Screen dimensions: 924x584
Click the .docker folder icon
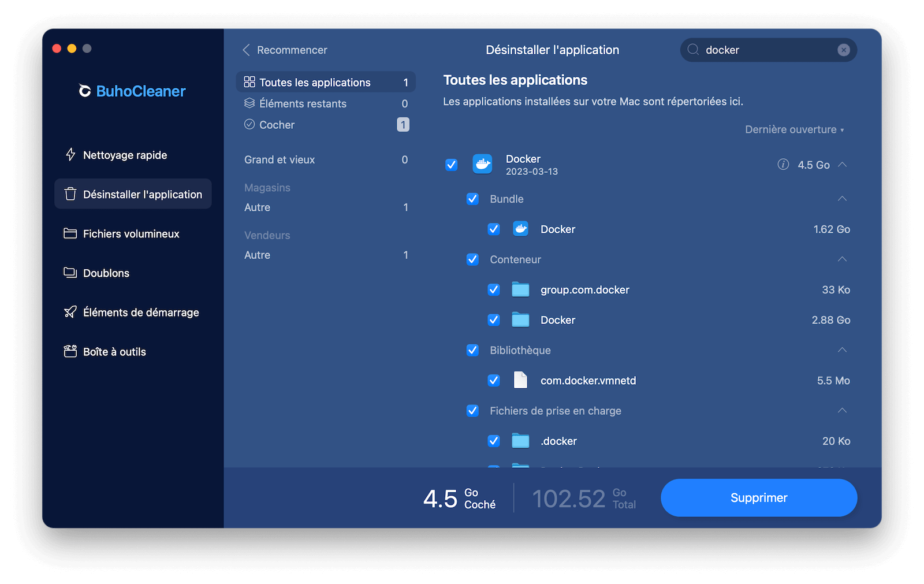coord(521,441)
